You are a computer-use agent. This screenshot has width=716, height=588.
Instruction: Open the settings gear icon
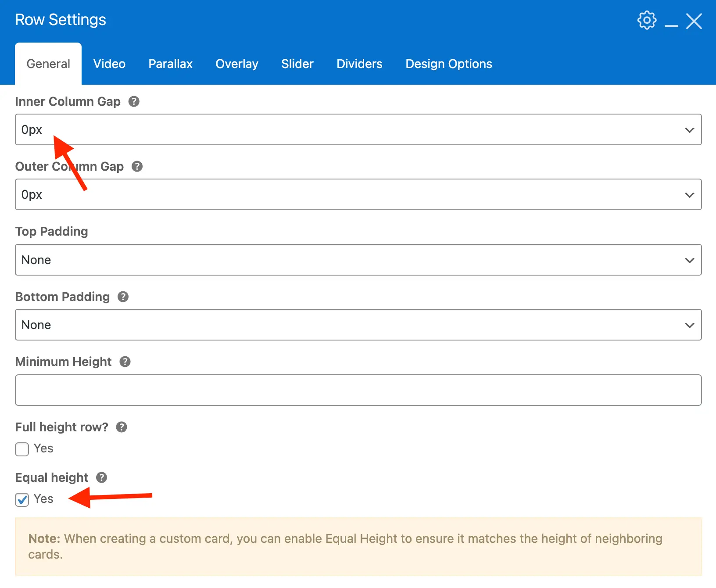click(646, 20)
